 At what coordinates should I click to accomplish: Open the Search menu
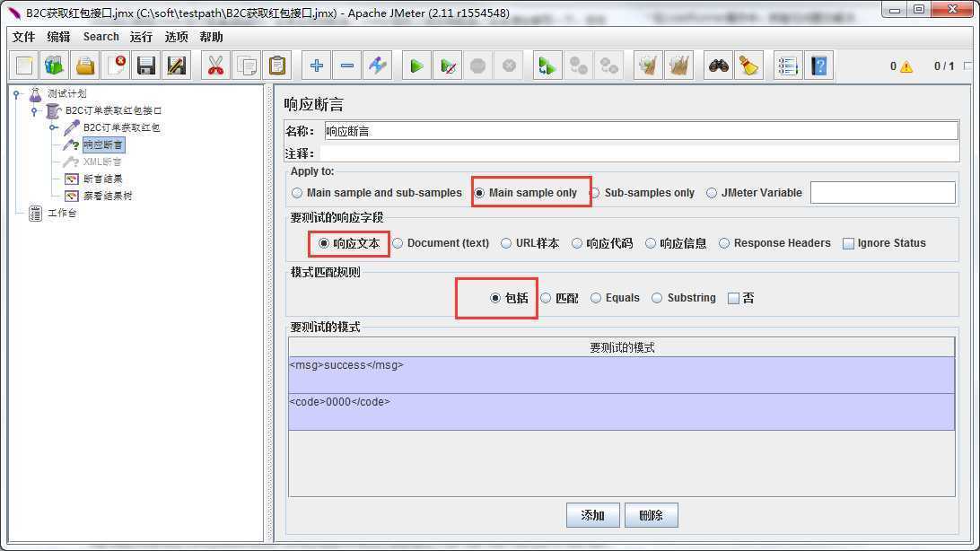tap(101, 37)
